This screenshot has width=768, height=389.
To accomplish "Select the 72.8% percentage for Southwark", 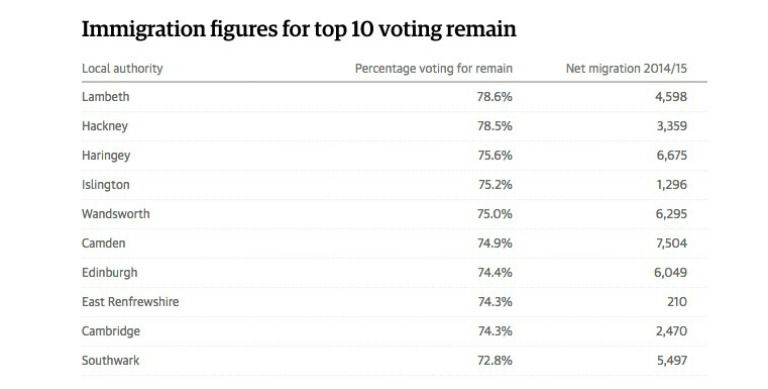I will tap(495, 361).
